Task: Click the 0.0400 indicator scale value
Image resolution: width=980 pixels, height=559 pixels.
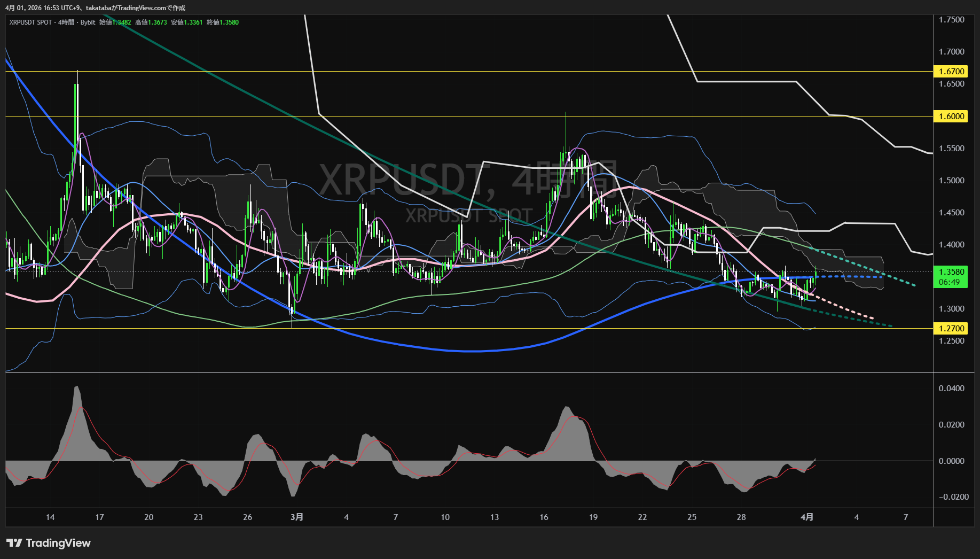Action: [x=952, y=389]
